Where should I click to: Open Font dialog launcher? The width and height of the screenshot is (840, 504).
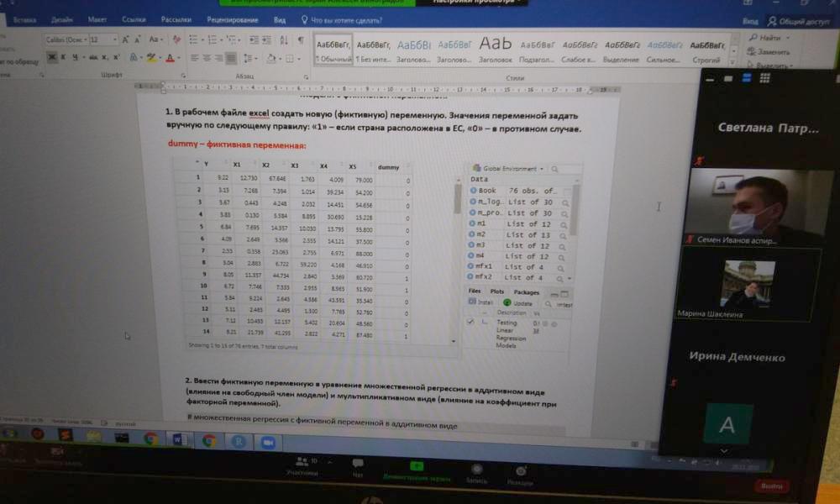point(183,76)
